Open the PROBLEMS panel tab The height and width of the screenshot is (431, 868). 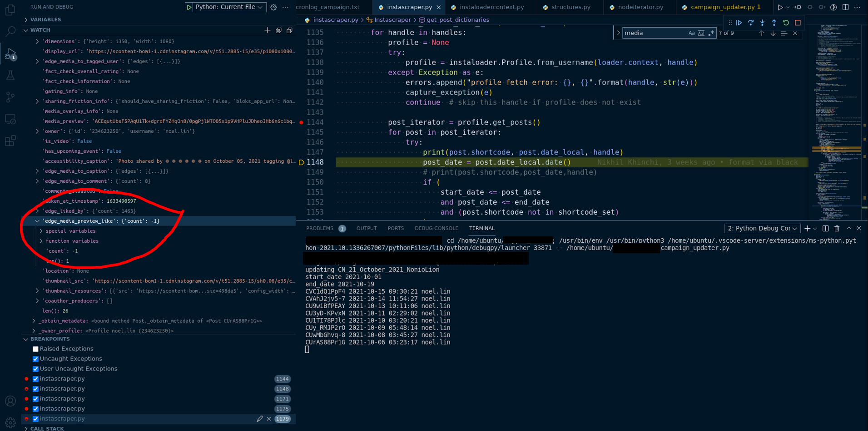click(x=320, y=229)
